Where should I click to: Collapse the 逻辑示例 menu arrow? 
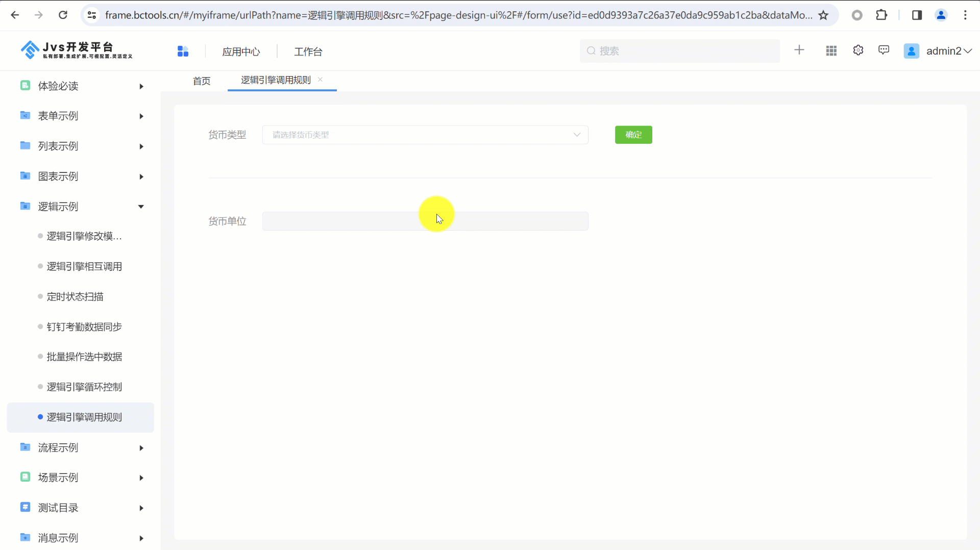pos(141,207)
